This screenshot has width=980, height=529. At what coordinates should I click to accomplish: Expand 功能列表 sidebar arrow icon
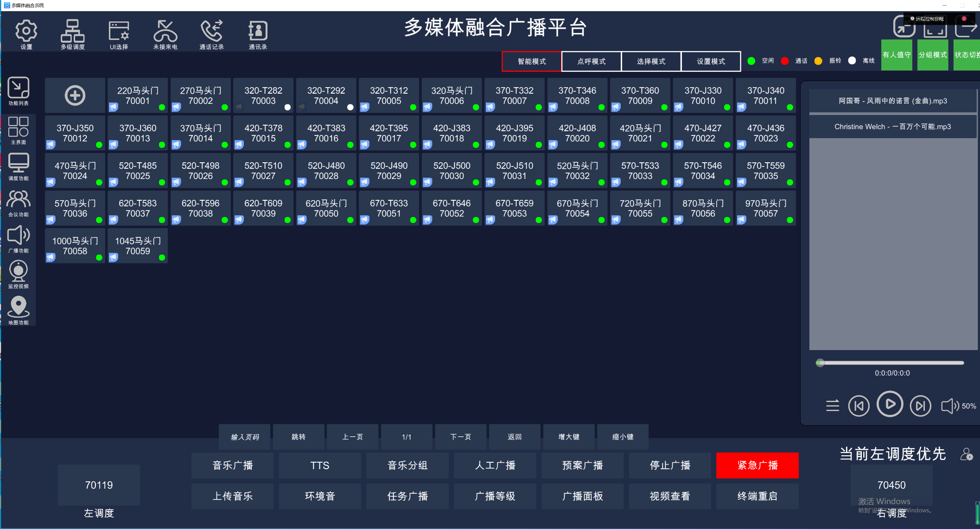[x=19, y=88]
